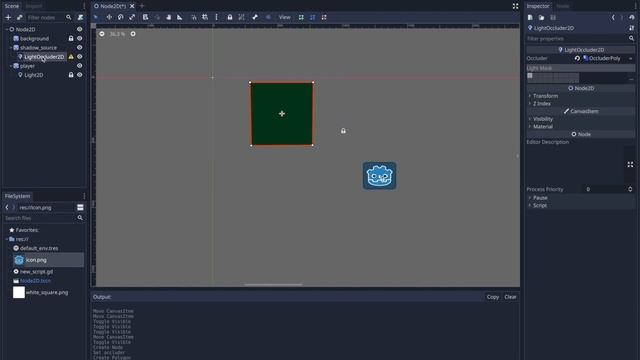Load an existing resource in Inspector
Image resolution: width=640 pixels, height=360 pixels.
[x=541, y=18]
